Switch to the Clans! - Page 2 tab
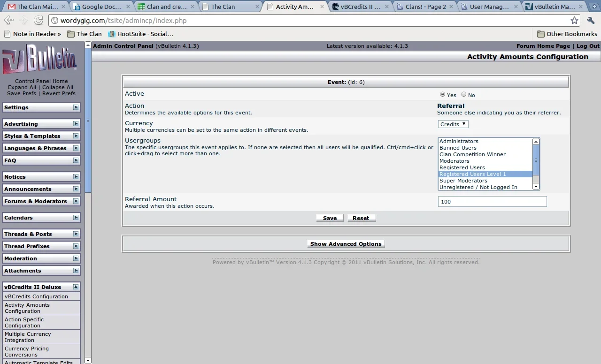This screenshot has width=601, height=364. click(426, 7)
